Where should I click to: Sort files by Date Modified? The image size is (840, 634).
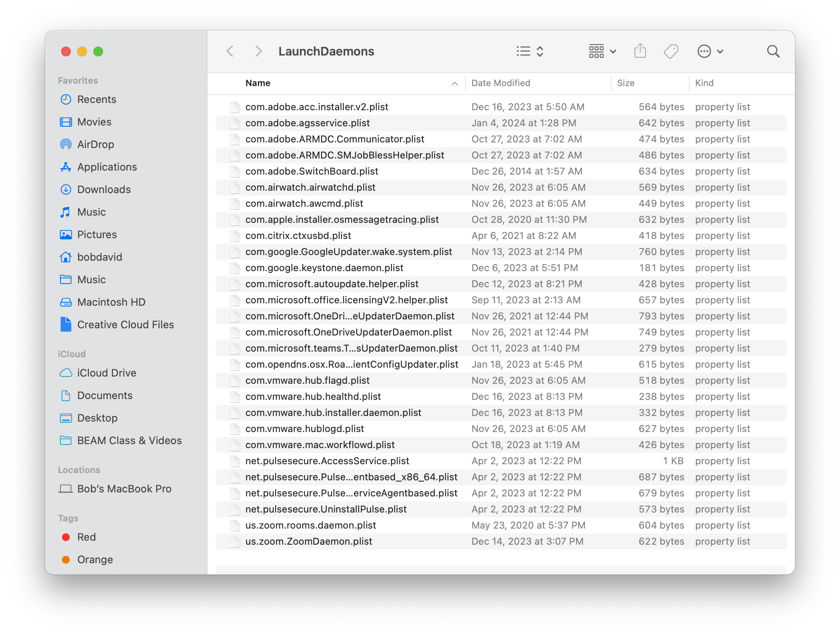[500, 83]
